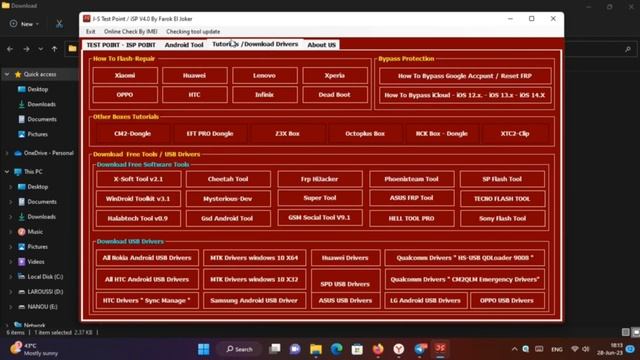Download WinDroid Toolkit v3.1
The height and width of the screenshot is (360, 640).
click(x=138, y=198)
